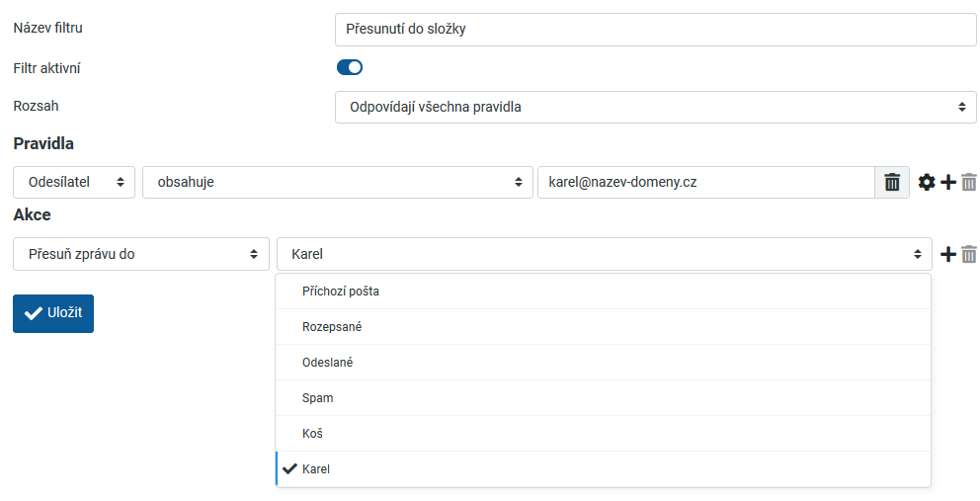Add a new rule with the plus icon

[x=948, y=183]
